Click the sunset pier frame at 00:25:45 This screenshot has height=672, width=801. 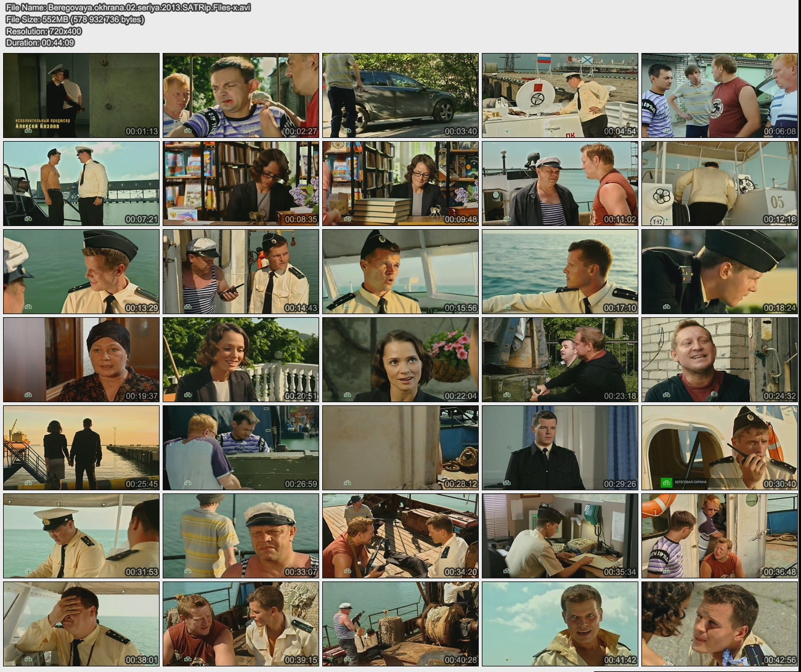click(x=81, y=448)
